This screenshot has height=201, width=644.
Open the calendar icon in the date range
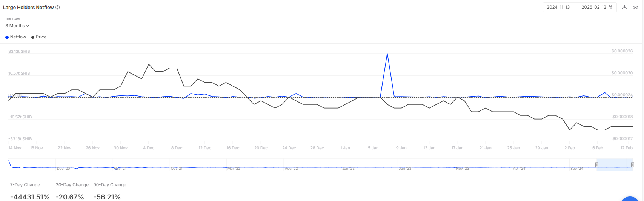(x=610, y=8)
